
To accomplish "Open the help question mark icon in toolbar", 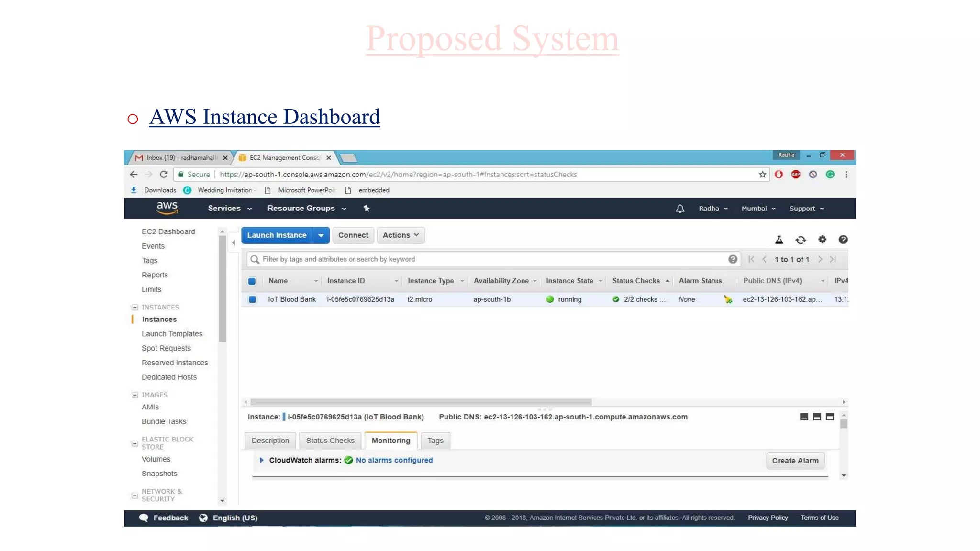I will (843, 240).
